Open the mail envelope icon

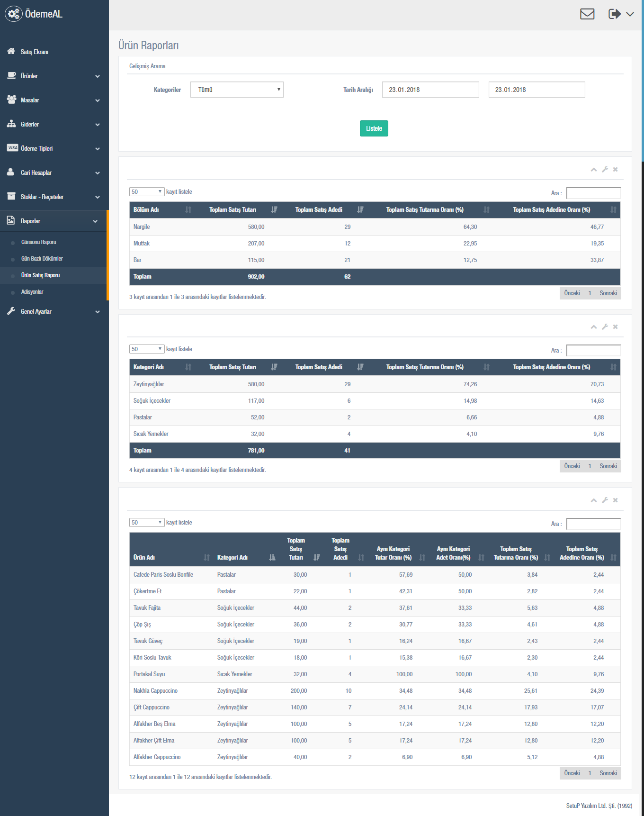coord(587,14)
